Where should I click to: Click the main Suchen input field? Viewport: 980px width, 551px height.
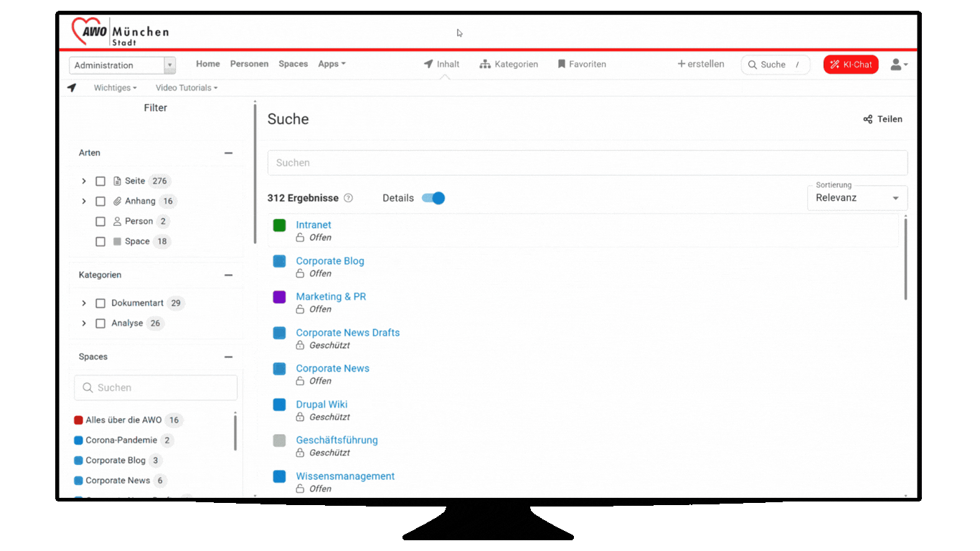click(x=588, y=163)
